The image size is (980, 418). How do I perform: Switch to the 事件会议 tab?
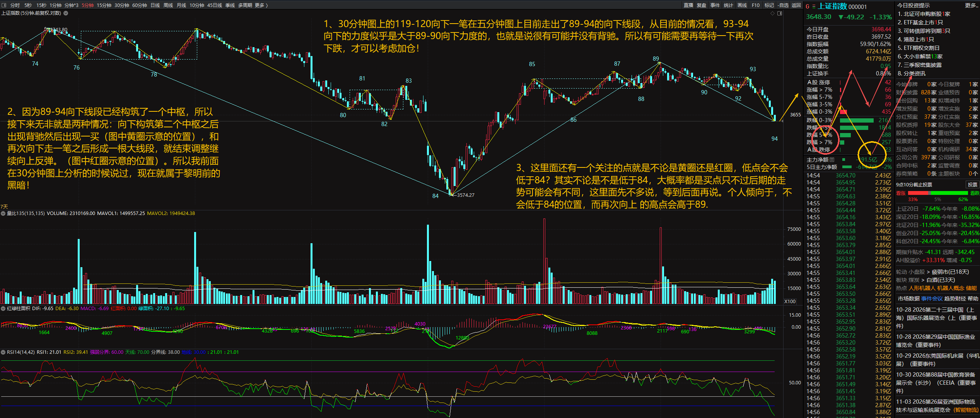point(932,298)
